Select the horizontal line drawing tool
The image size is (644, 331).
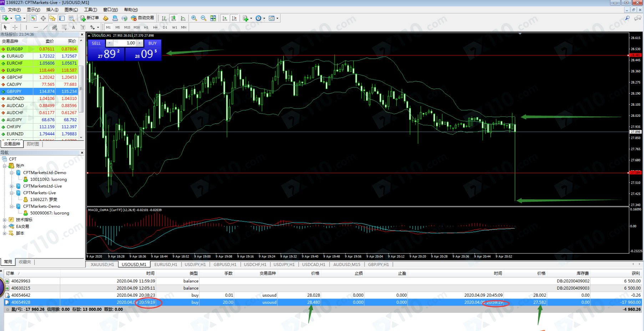36,27
